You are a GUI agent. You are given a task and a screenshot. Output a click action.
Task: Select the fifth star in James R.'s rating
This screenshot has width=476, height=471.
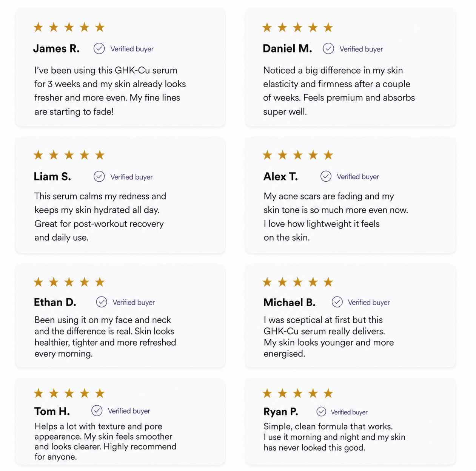pos(100,27)
